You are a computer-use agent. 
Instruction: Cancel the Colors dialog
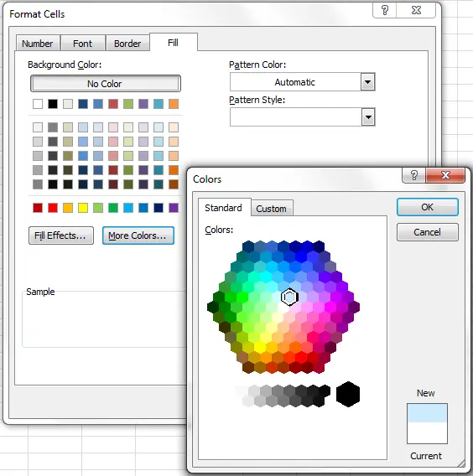pos(427,232)
